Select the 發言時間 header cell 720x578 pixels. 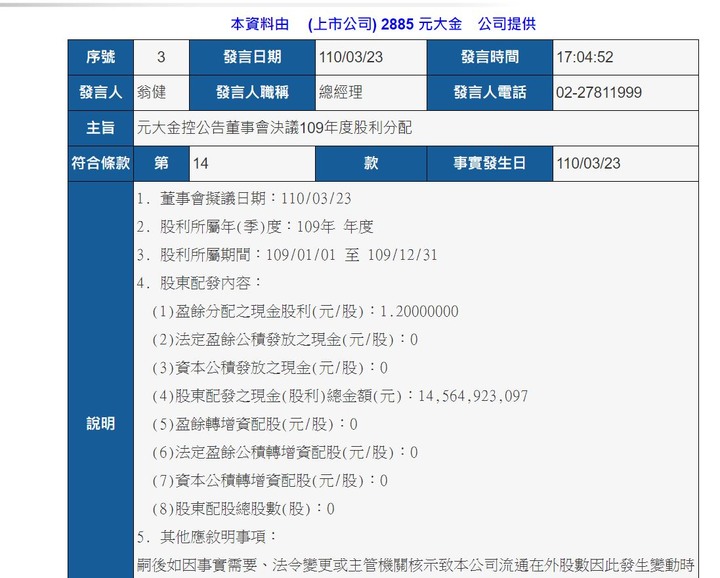pyautogui.click(x=489, y=57)
